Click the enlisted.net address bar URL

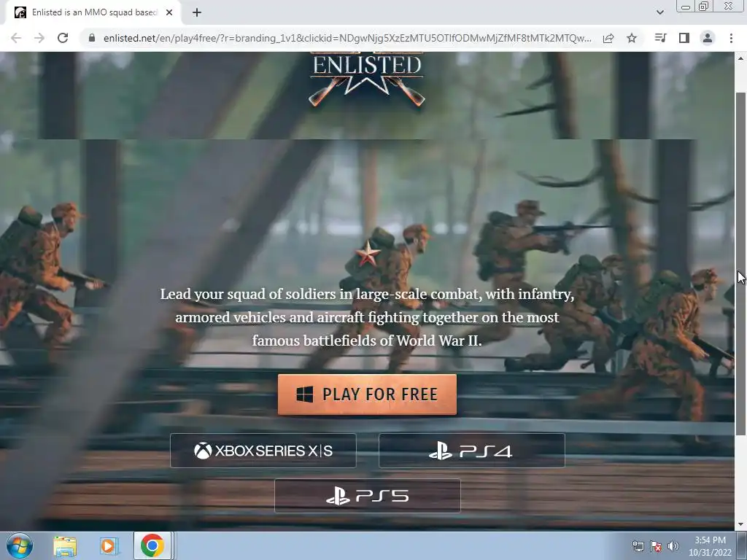tap(347, 38)
